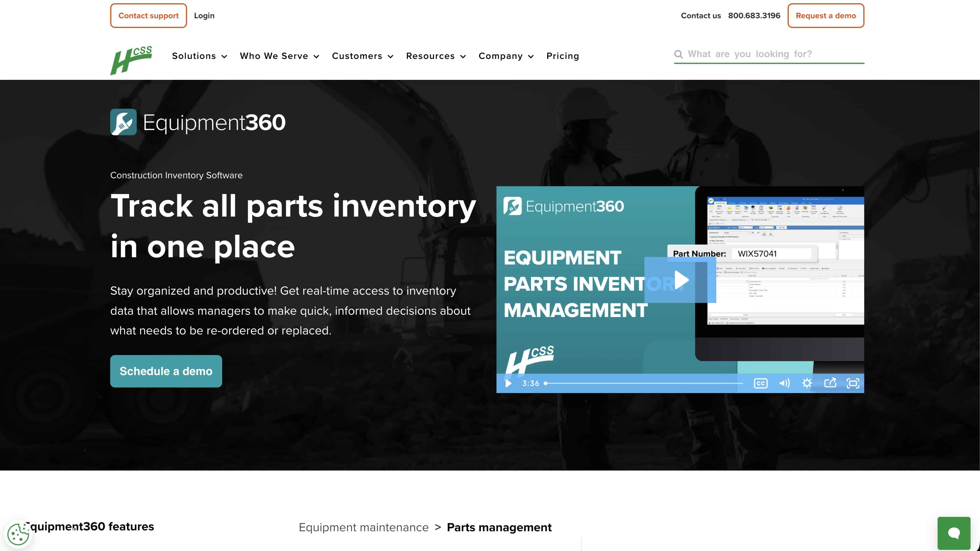Click the Parts management breadcrumb
This screenshot has height=551, width=980.
[499, 527]
